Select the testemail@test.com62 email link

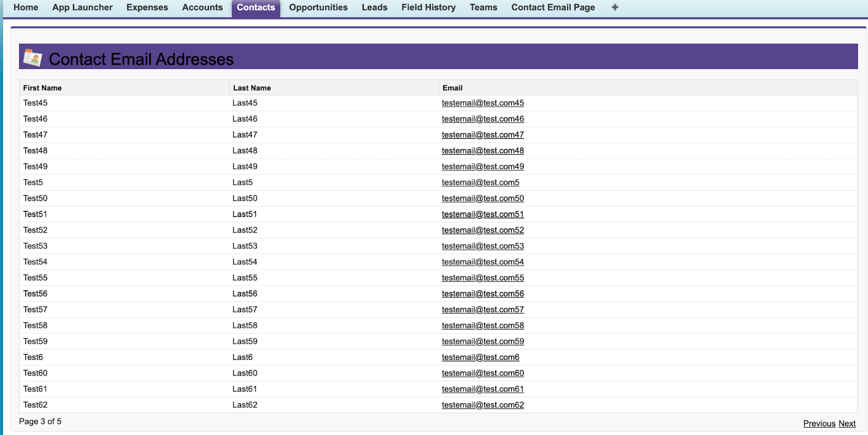[x=482, y=405]
